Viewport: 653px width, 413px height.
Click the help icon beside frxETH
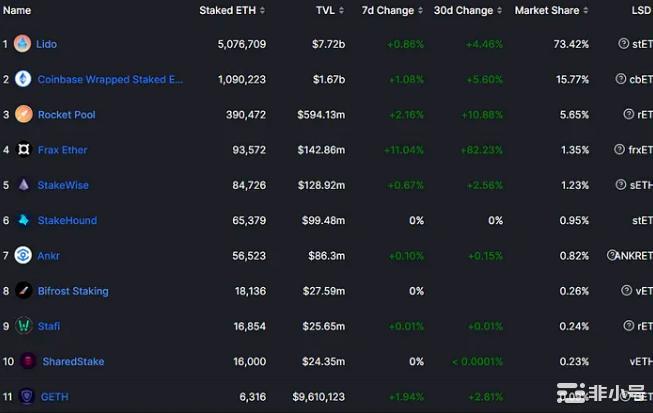point(620,150)
